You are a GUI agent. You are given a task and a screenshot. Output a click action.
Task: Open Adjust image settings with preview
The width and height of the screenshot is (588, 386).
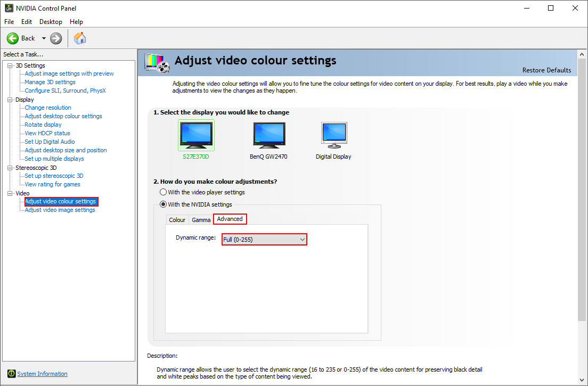(x=69, y=73)
